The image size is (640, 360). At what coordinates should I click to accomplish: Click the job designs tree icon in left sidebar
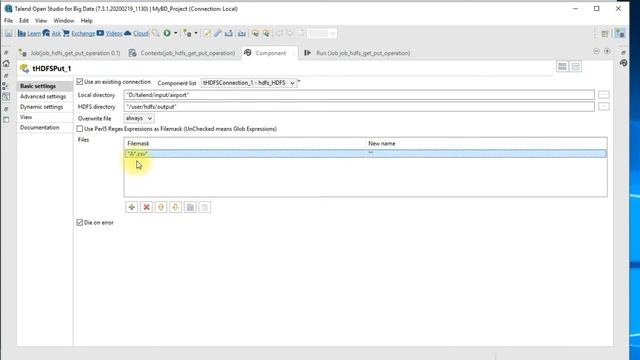coord(5,86)
